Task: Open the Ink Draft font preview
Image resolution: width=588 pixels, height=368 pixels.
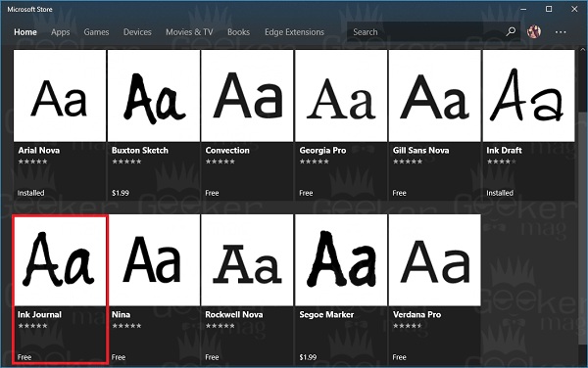Action: 528,96
